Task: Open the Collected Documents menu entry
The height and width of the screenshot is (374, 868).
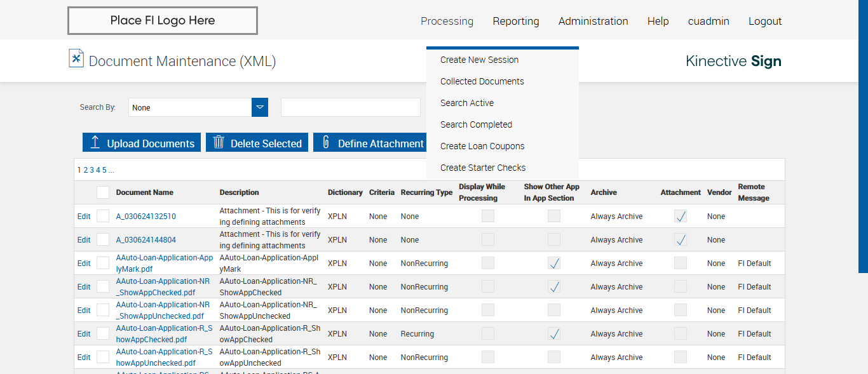Action: 482,81
